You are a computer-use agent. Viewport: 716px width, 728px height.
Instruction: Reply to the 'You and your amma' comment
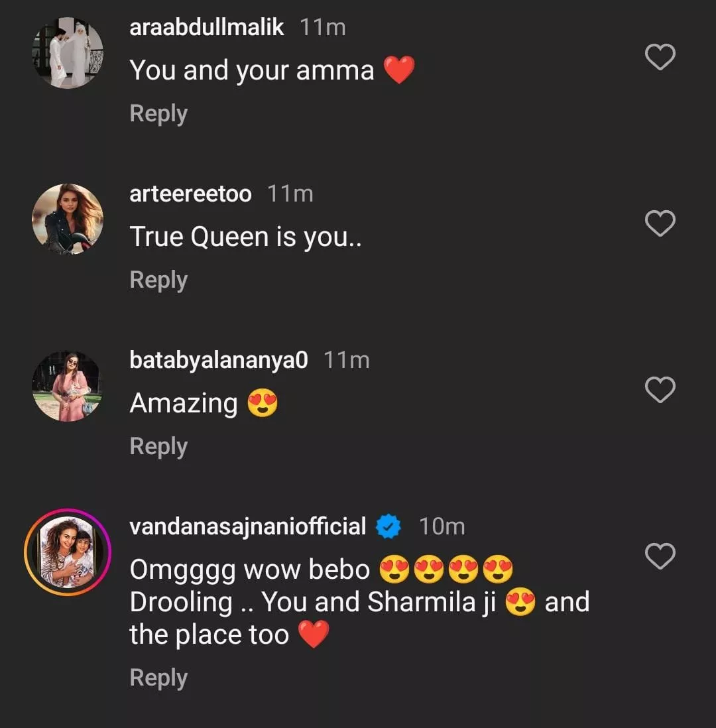[x=158, y=113]
